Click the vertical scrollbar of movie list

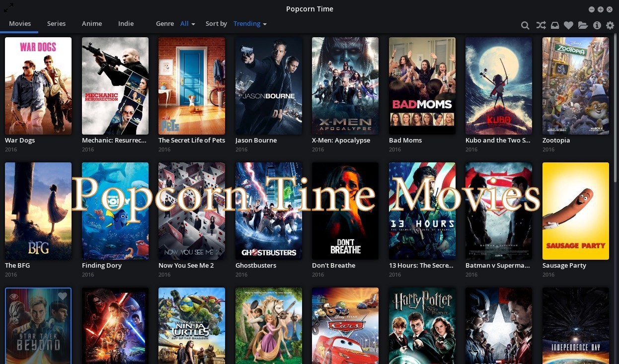coord(617,108)
